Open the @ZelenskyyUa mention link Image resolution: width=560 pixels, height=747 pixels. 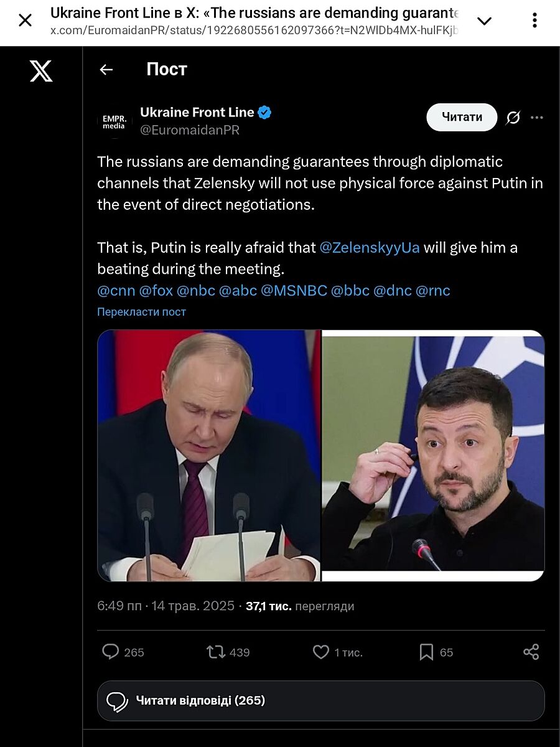(370, 248)
